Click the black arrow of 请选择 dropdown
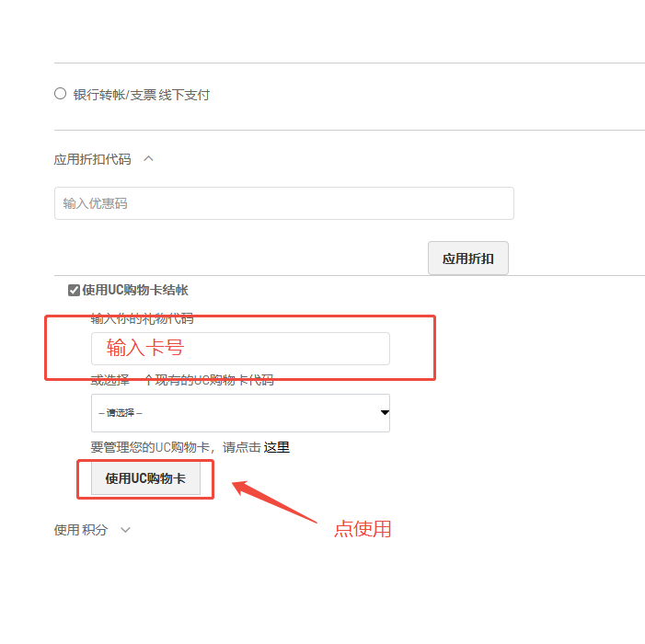Viewport: 645px width, 644px height. [384, 413]
